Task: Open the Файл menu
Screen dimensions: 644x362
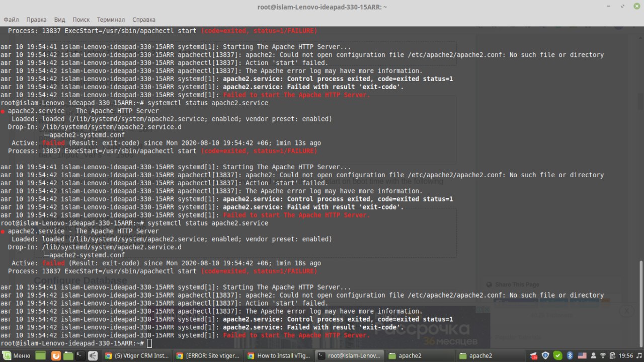Action: click(x=11, y=20)
